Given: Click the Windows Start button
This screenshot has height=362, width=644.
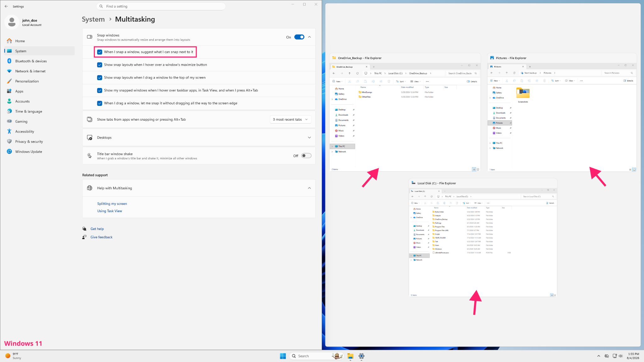Looking at the screenshot, I should tap(283, 356).
